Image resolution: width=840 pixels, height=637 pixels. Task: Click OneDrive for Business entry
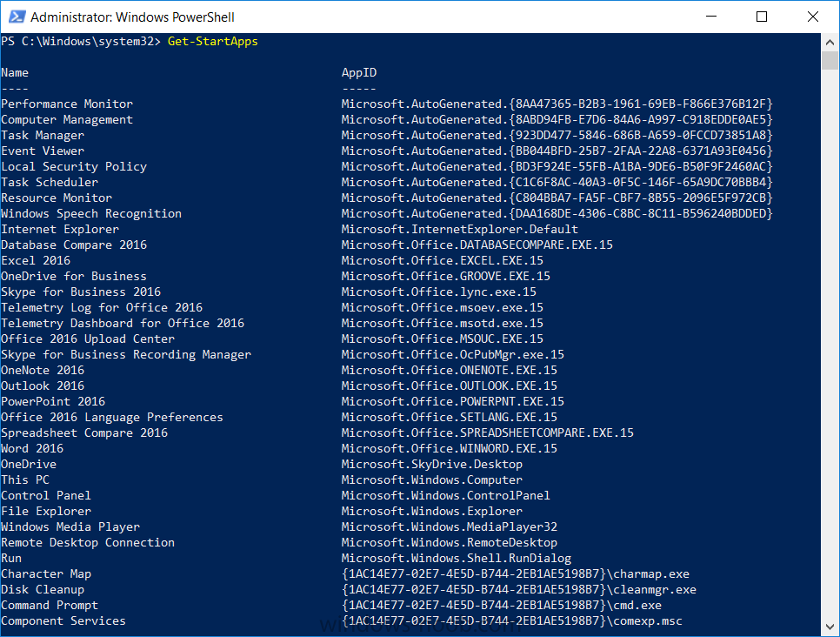(x=74, y=276)
